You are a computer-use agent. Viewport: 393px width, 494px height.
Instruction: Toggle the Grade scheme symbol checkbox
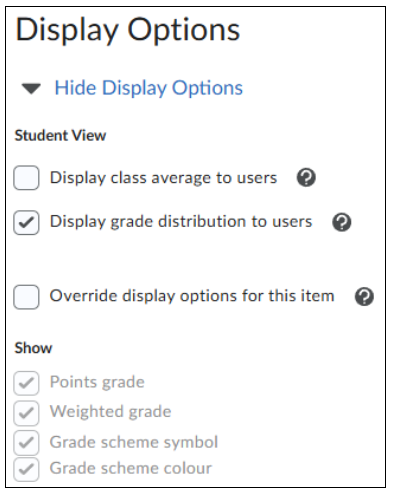click(x=26, y=443)
